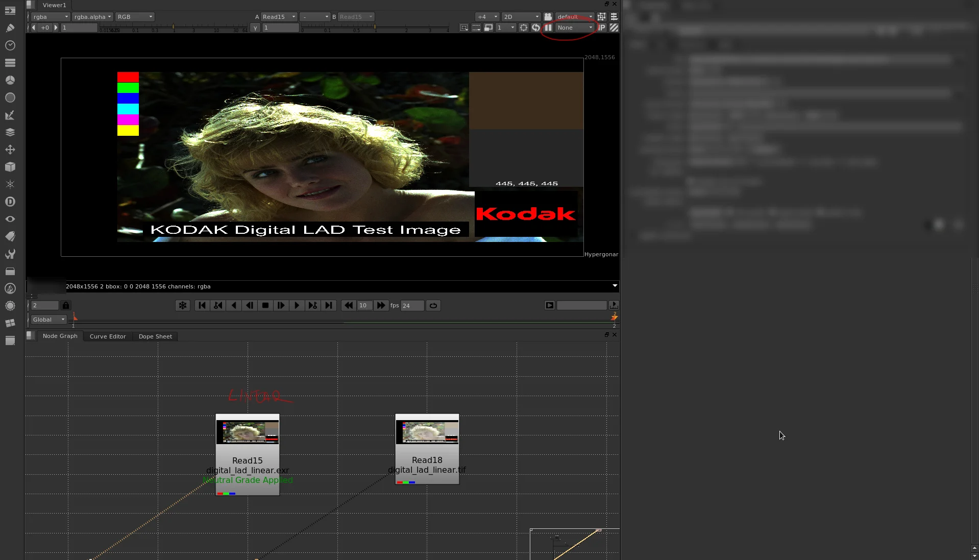The height and width of the screenshot is (560, 979).
Task: Pause viewer updates with the pause icon
Action: tap(548, 28)
